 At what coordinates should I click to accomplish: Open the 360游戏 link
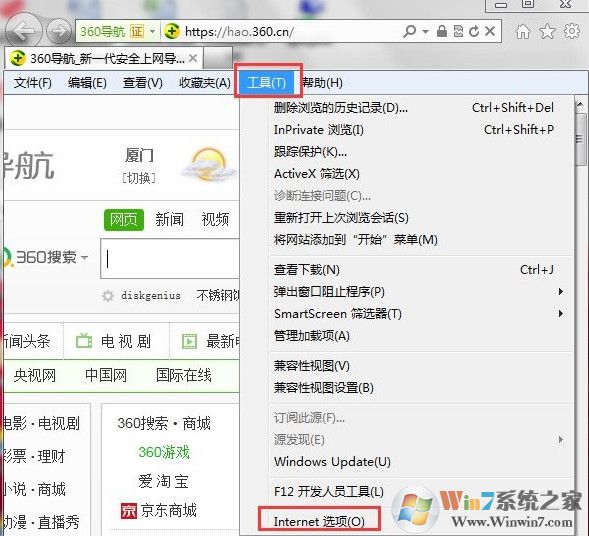pyautogui.click(x=164, y=452)
